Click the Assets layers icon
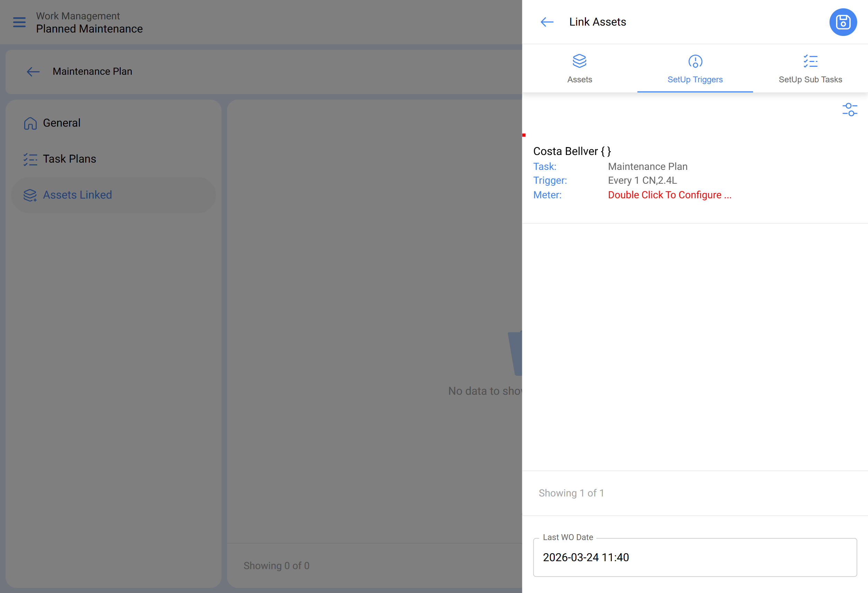The height and width of the screenshot is (593, 868). [579, 61]
